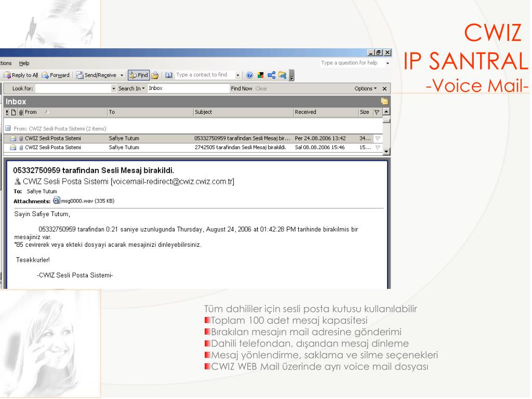Expand the contact finder dropdown arrow
The width and height of the screenshot is (532, 399).
pos(238,75)
